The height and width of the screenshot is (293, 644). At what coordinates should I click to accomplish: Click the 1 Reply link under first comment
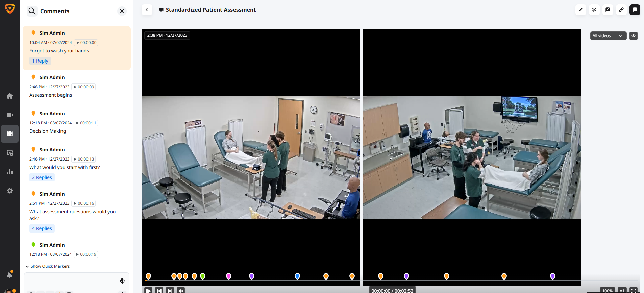pyautogui.click(x=40, y=61)
